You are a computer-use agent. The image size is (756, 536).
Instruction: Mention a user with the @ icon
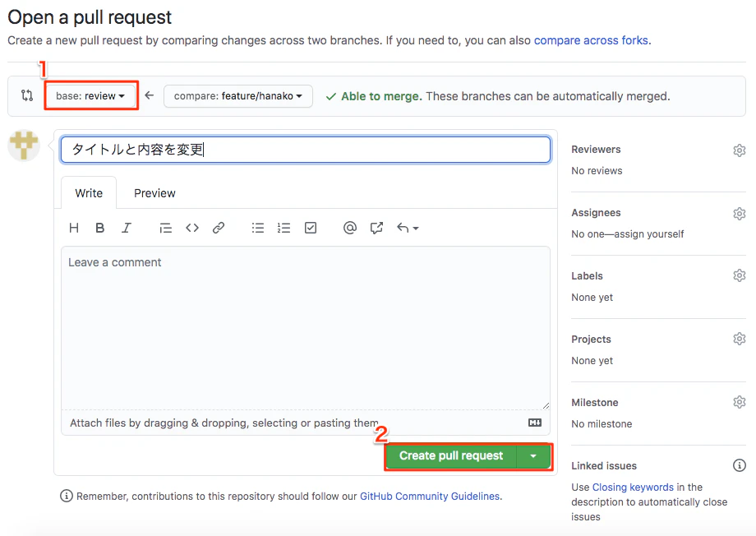(350, 228)
